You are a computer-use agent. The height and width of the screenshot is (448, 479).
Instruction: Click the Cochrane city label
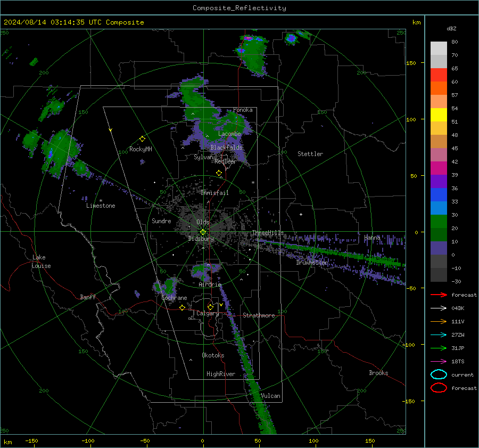click(174, 298)
